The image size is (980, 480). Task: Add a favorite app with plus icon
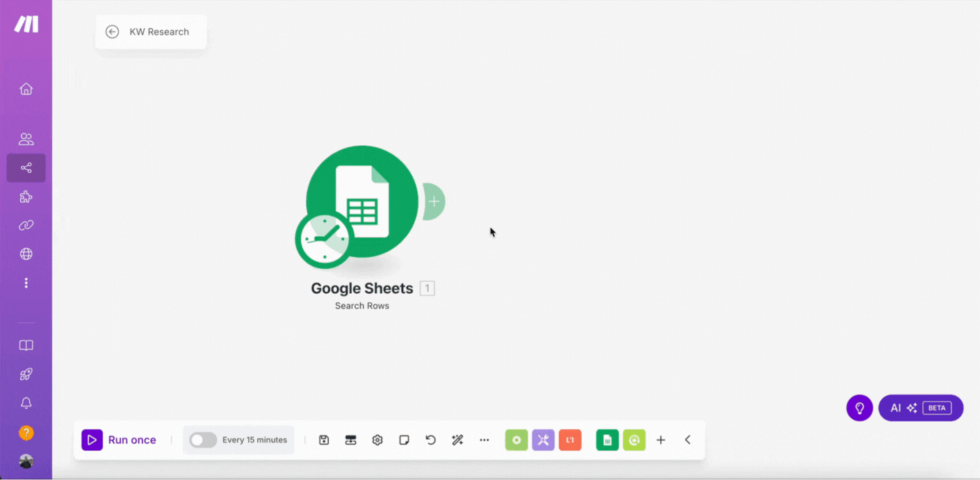(x=661, y=440)
